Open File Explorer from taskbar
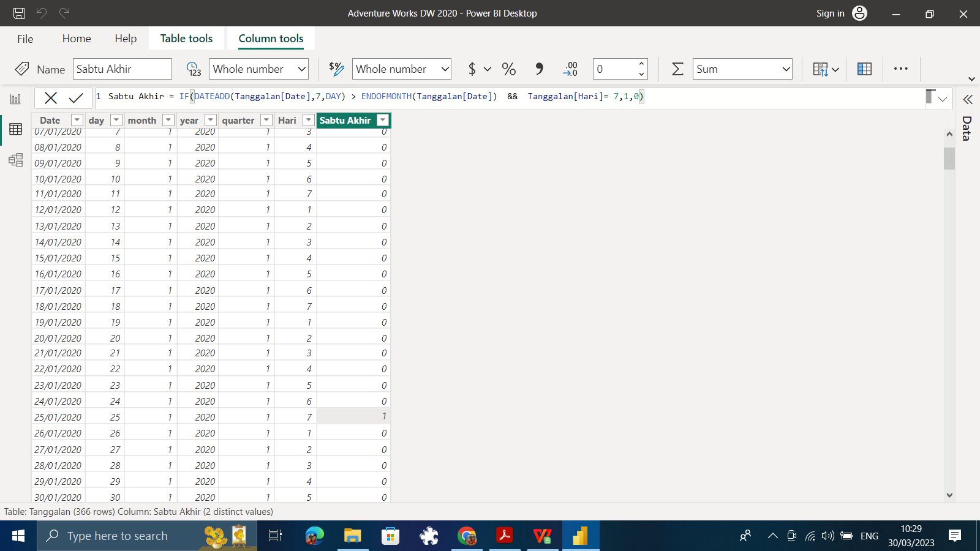 tap(352, 536)
